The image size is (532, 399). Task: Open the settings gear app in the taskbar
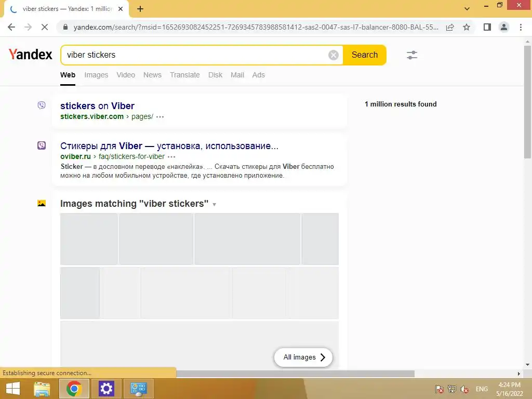tap(106, 389)
